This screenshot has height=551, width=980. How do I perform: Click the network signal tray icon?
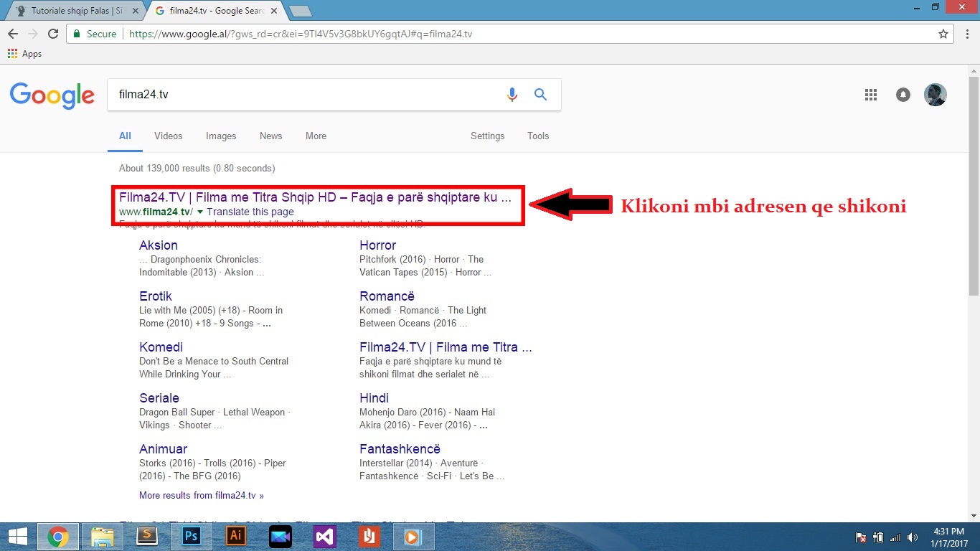coord(895,537)
